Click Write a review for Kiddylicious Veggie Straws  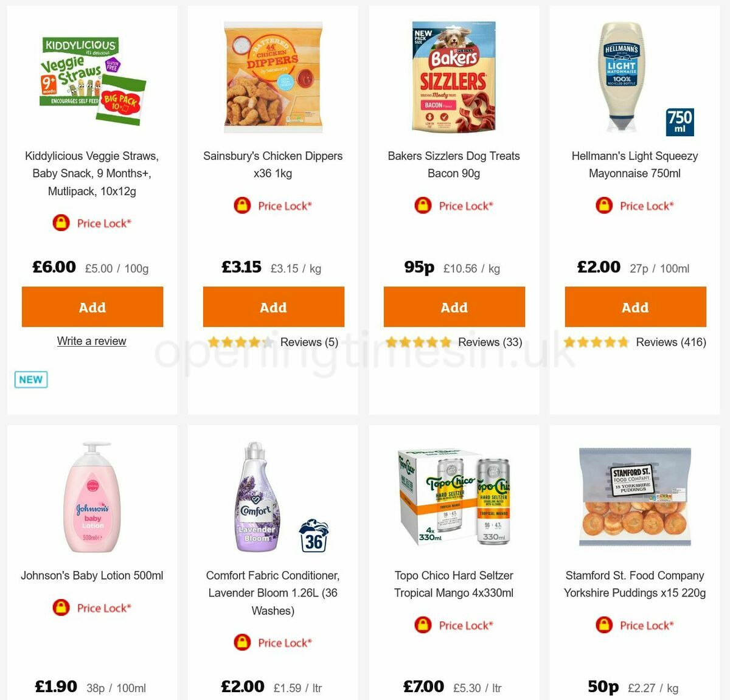[x=92, y=341]
